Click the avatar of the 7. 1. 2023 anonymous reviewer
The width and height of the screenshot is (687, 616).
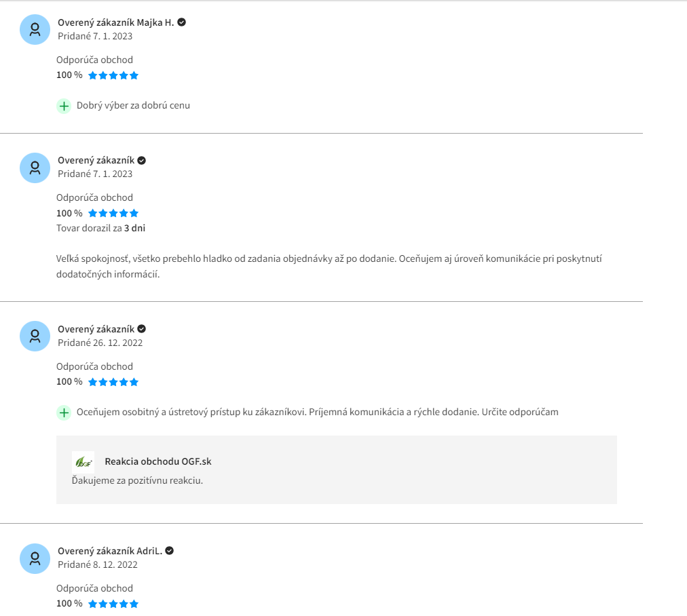click(x=35, y=168)
